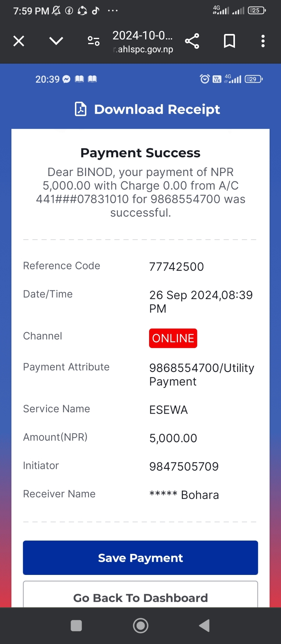The height and width of the screenshot is (644, 281).
Task: Select the reference code 77742500
Action: click(x=176, y=267)
